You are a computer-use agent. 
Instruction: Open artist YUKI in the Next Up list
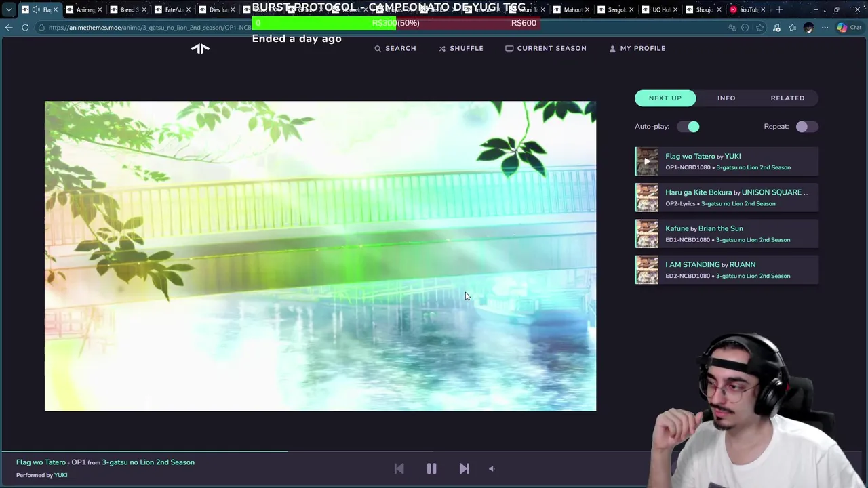click(732, 156)
